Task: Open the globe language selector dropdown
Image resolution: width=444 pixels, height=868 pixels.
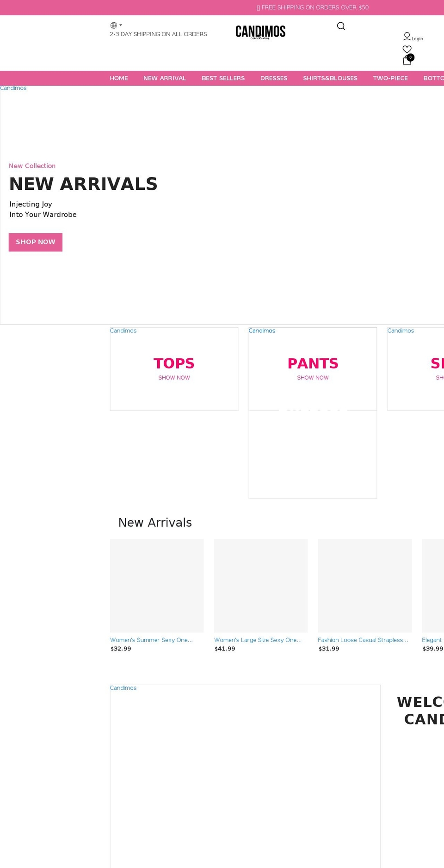Action: click(x=116, y=25)
